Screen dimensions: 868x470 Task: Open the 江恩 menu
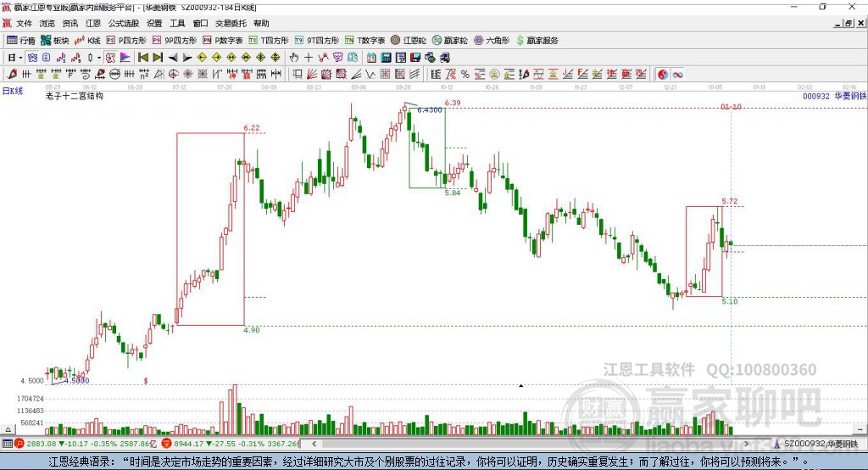[93, 23]
